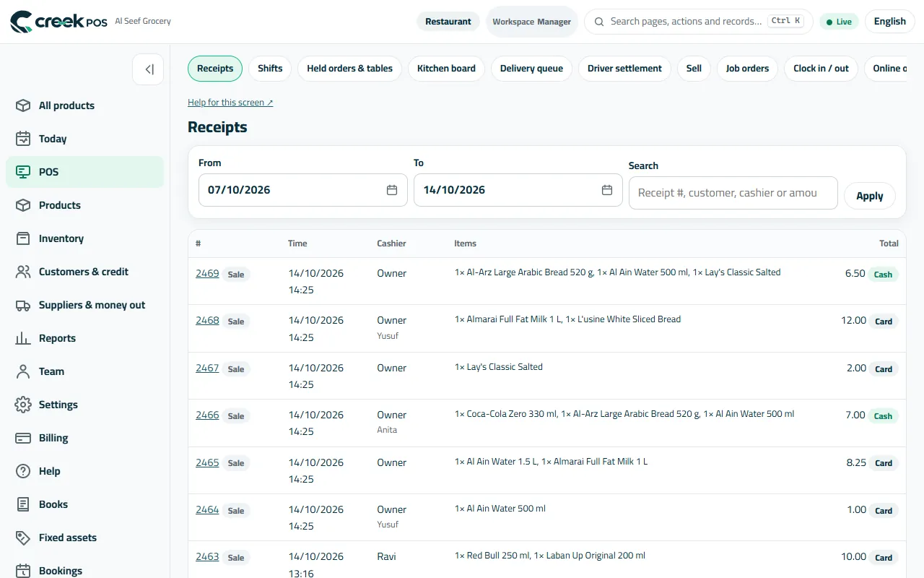Click the global search bar
The width and height of the screenshot is (924, 578).
click(698, 22)
